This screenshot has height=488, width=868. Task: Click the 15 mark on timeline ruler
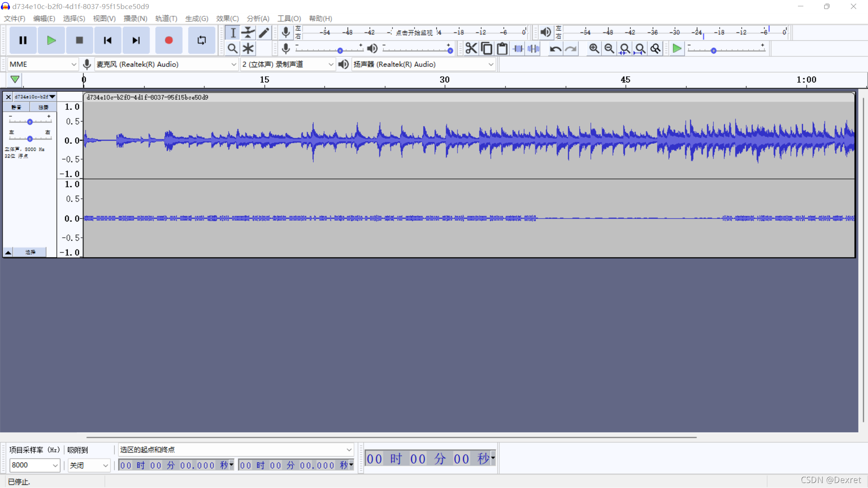tap(264, 80)
